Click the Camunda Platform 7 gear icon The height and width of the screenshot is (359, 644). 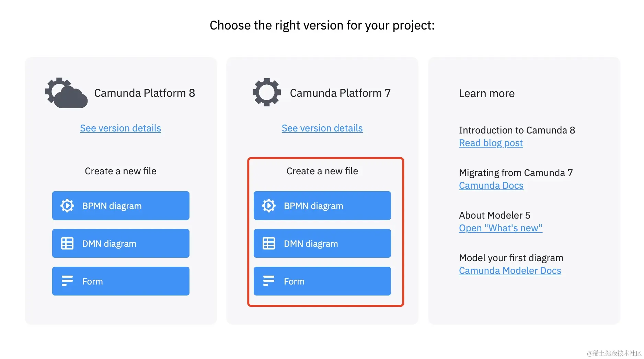coord(267,92)
